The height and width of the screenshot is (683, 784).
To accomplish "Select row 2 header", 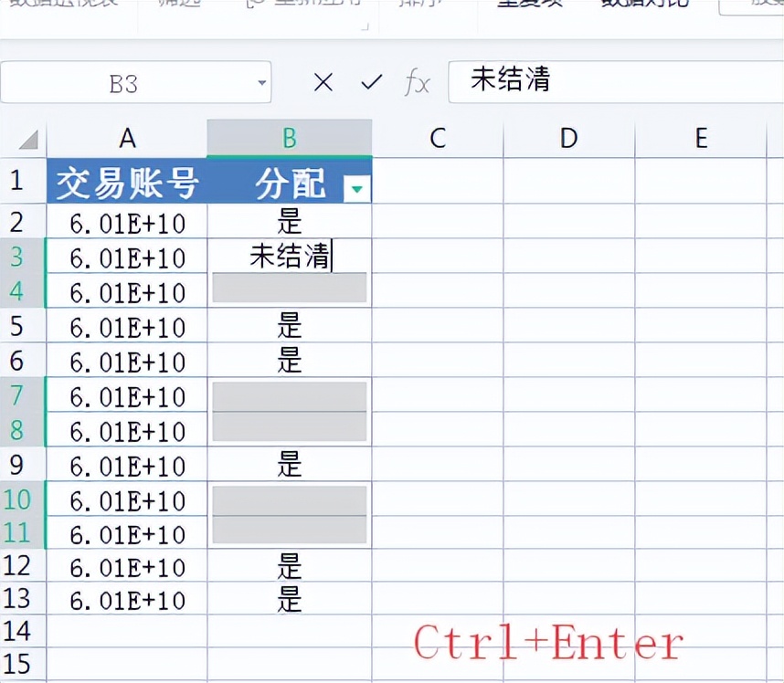I will pos(23,221).
